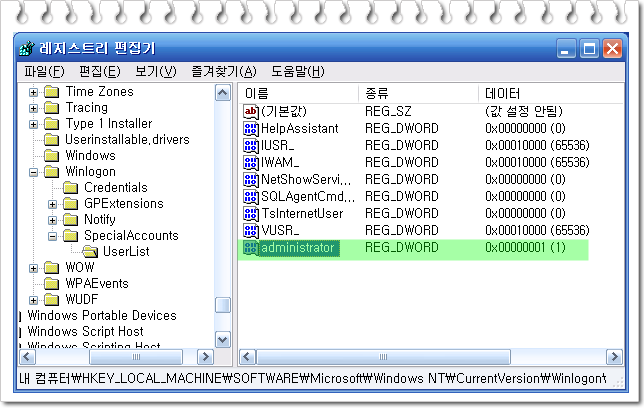
Task: Click the NetShowServi... DWORD value icon
Action: (251, 180)
